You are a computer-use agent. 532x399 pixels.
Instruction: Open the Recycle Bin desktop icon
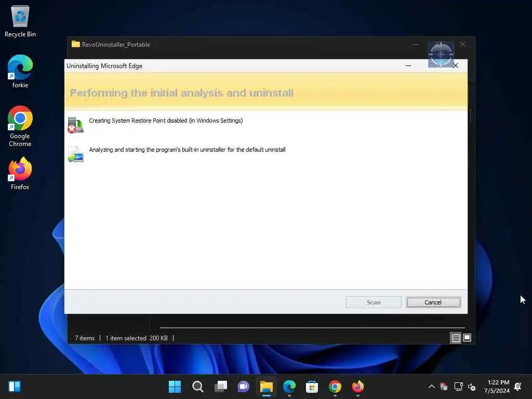pyautogui.click(x=20, y=21)
